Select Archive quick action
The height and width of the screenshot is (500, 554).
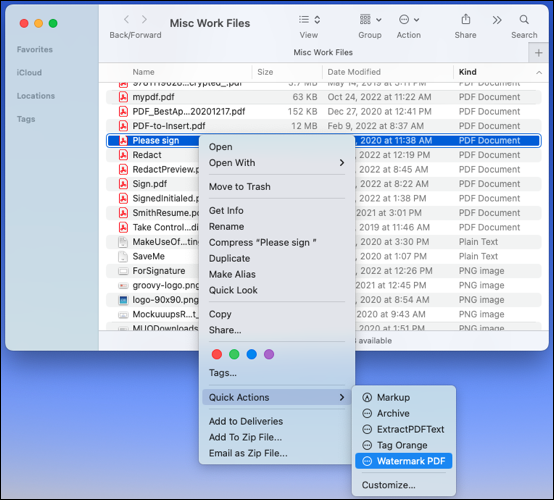point(403,413)
